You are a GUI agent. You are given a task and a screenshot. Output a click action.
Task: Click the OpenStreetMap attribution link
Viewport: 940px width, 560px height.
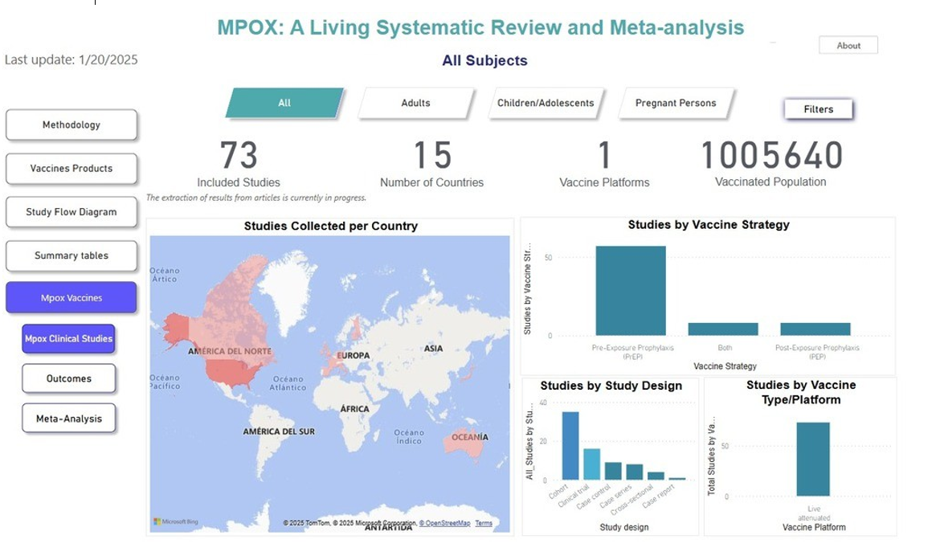tap(445, 523)
